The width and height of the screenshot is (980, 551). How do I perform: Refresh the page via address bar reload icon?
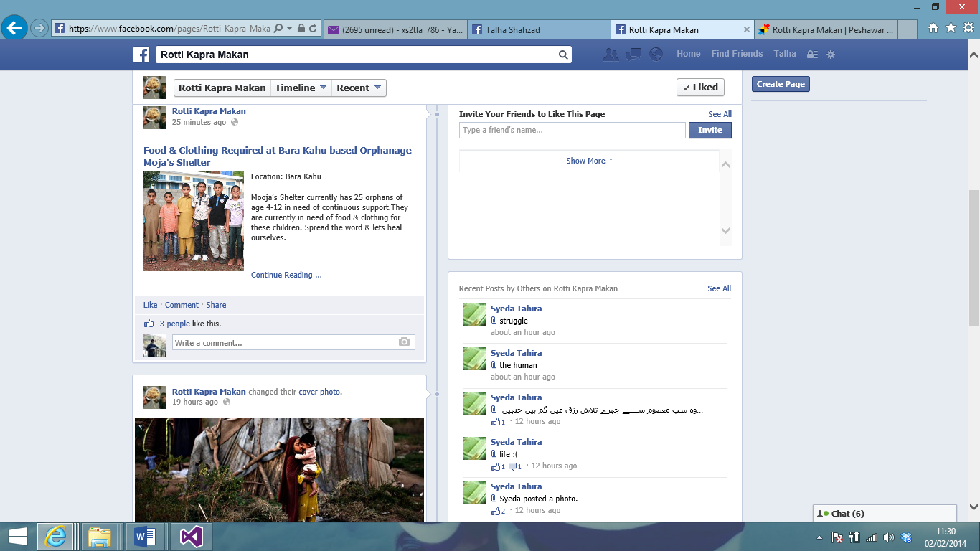(x=313, y=29)
